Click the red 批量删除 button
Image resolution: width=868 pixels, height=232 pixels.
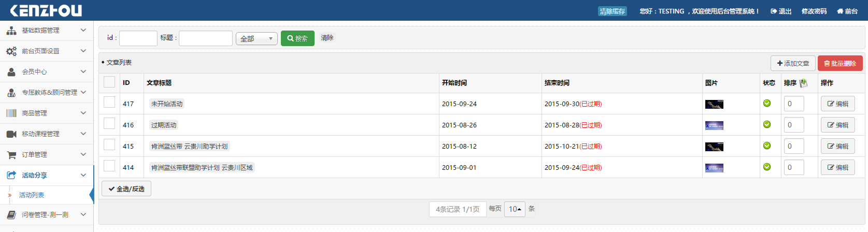coord(840,63)
